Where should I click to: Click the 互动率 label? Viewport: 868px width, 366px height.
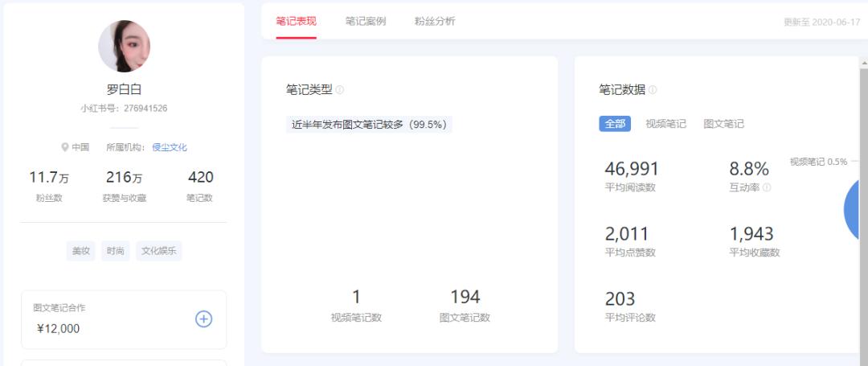click(744, 187)
